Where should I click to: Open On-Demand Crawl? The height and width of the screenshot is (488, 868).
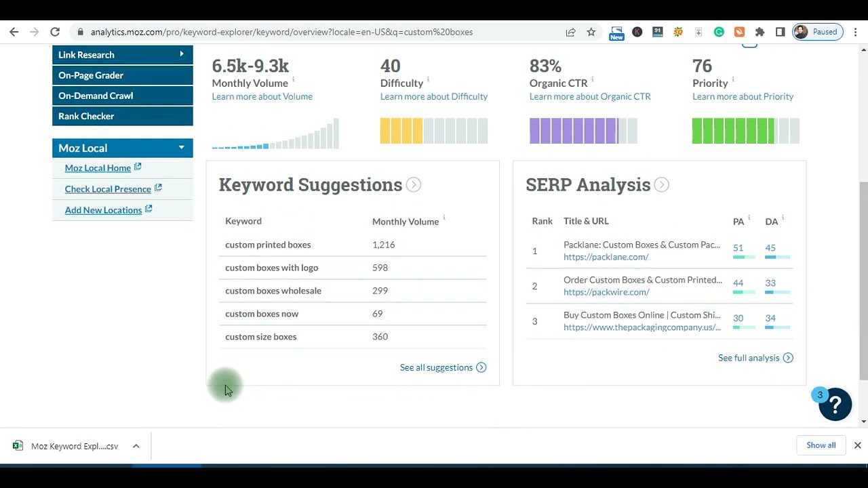click(x=123, y=96)
